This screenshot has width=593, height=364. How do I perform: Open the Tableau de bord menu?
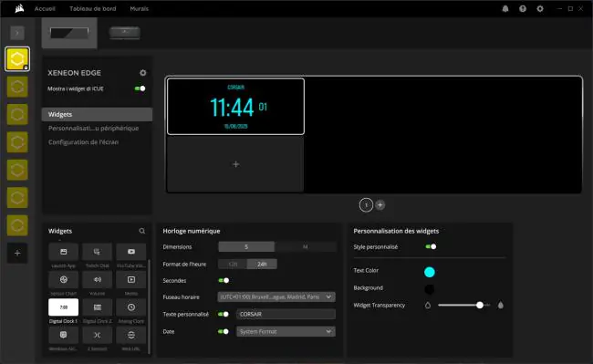pyautogui.click(x=93, y=9)
